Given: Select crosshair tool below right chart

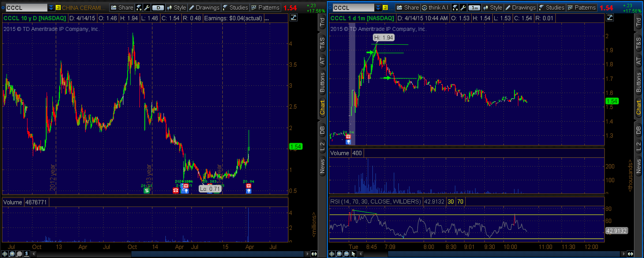Looking at the screenshot, I should point(332,254).
